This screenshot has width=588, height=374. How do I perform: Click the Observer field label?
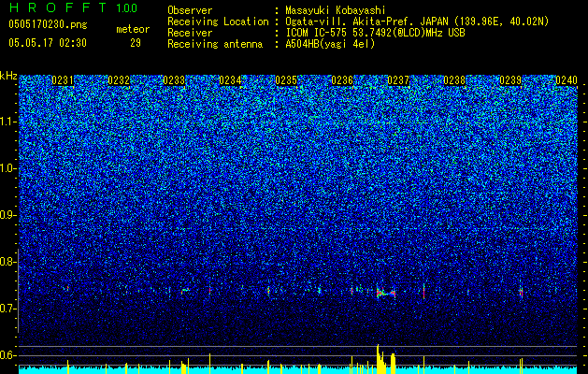click(x=190, y=10)
